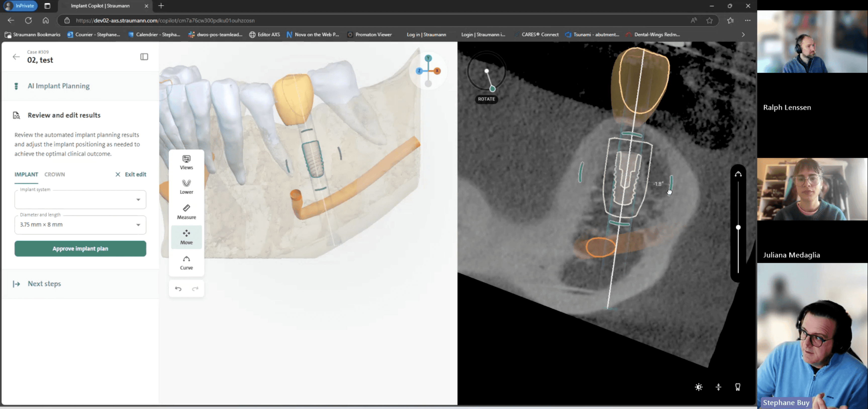Screen dimensions: 868x409
Task: Expand the Next steps section
Action: [x=44, y=283]
